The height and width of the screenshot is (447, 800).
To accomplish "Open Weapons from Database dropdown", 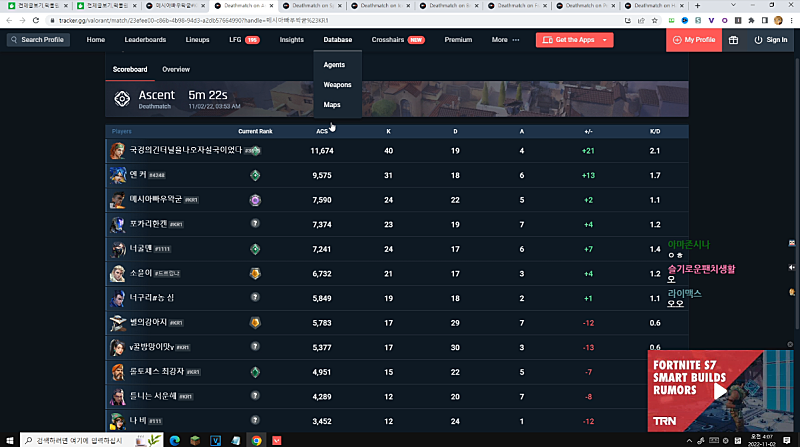I will click(x=337, y=85).
